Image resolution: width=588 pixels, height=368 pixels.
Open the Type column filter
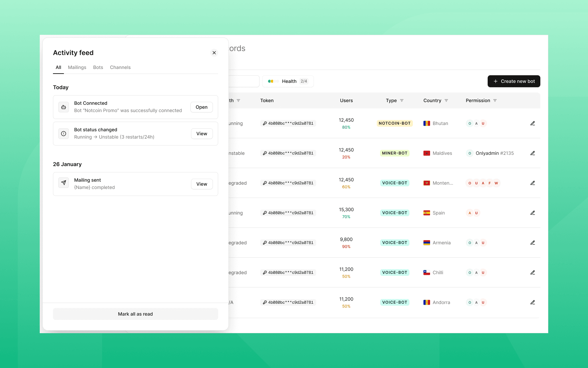tap(402, 100)
